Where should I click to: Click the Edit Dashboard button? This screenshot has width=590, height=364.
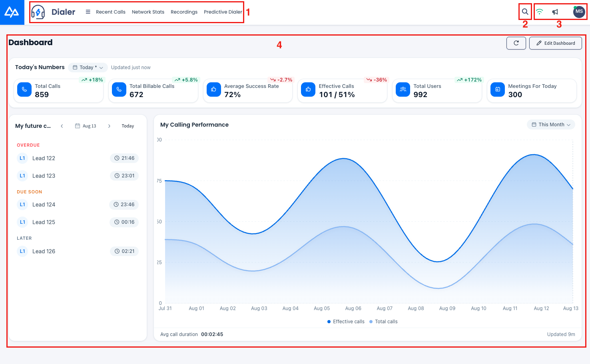pyautogui.click(x=556, y=43)
